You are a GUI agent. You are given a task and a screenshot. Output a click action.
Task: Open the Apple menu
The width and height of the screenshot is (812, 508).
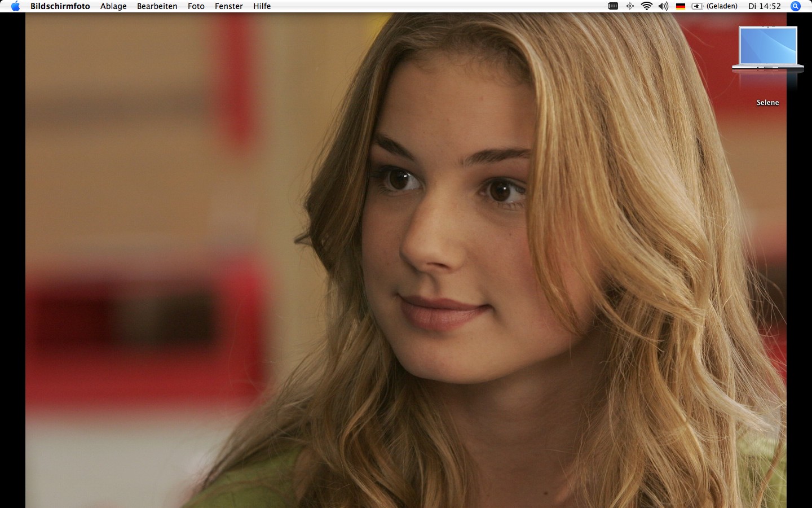15,6
